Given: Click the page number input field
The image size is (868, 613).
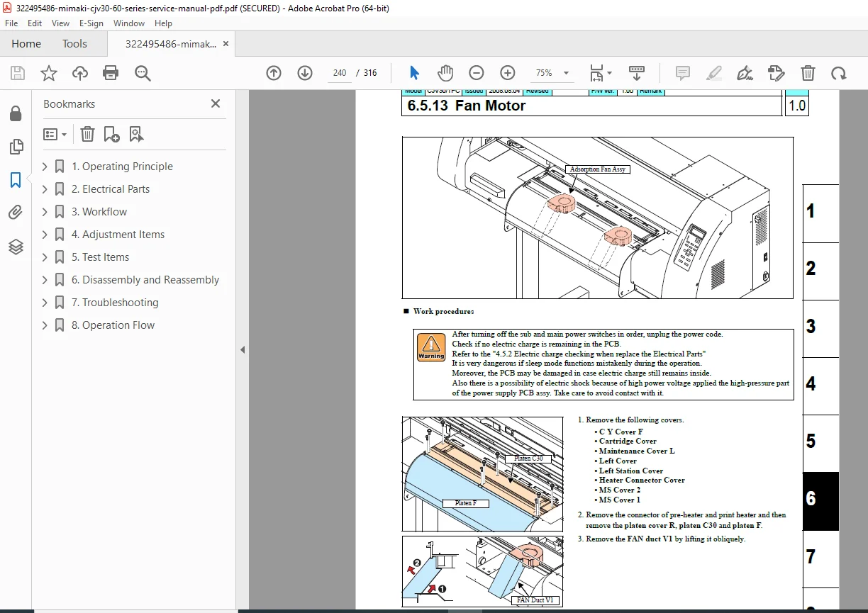Looking at the screenshot, I should click(x=340, y=73).
